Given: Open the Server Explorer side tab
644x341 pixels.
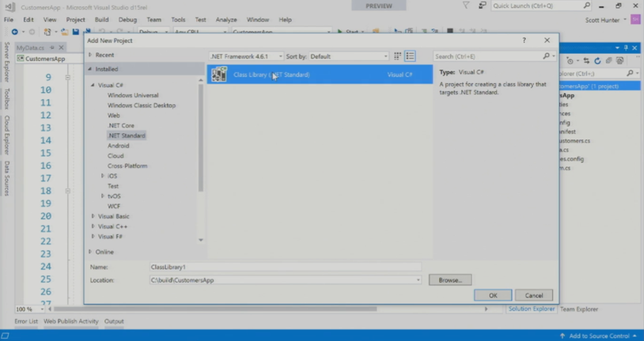Looking at the screenshot, I should click(6, 62).
